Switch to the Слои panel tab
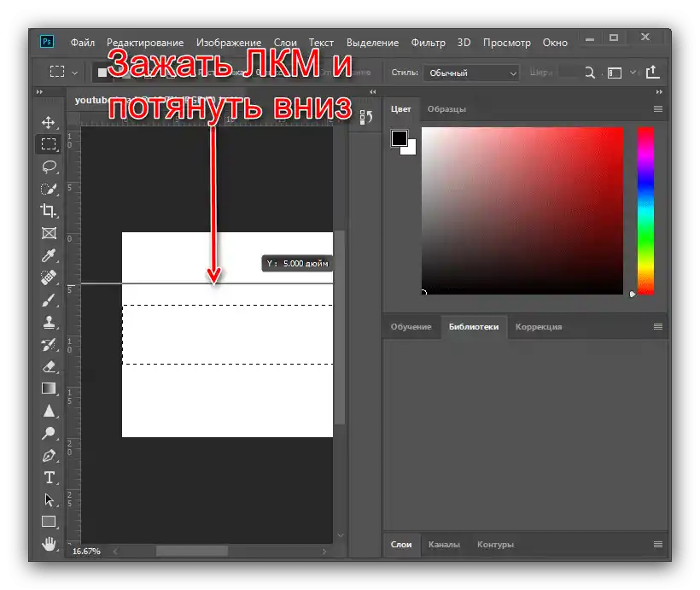700x590 pixels. (401, 545)
